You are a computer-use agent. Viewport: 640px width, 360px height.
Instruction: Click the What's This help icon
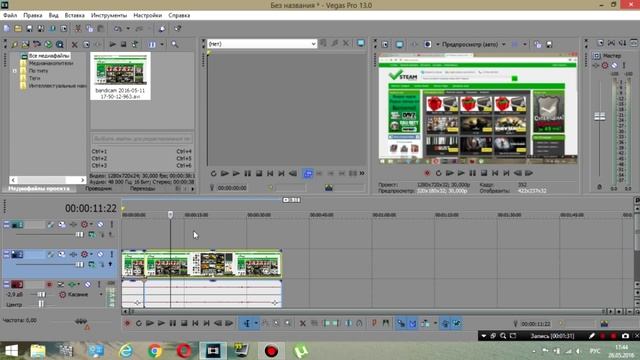178,29
